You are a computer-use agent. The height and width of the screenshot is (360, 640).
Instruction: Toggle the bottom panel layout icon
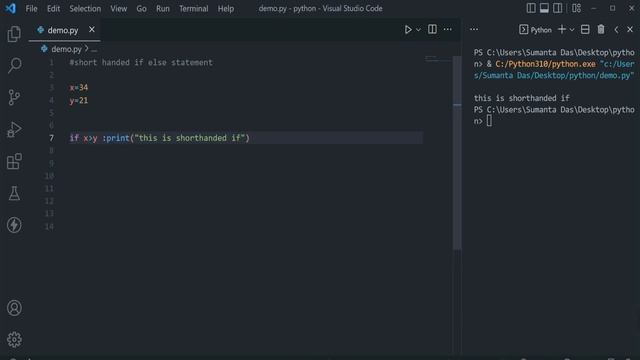(x=544, y=8)
